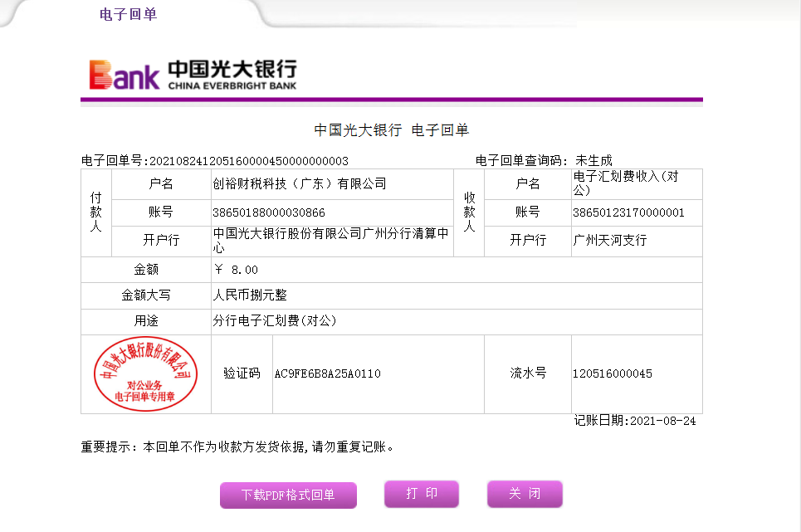Click the 记账日期 2021-08-24 text
Image resolution: width=801 pixels, height=532 pixels.
point(635,422)
